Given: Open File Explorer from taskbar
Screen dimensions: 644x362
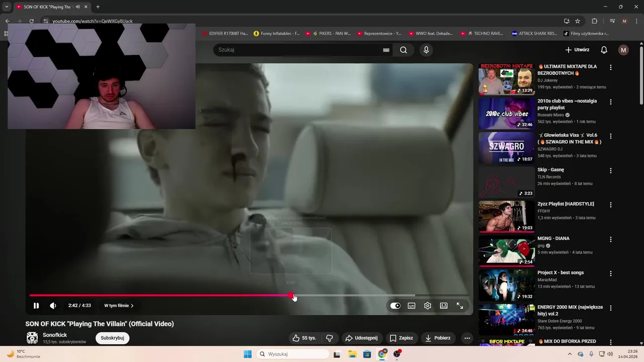Looking at the screenshot, I should [x=352, y=354].
